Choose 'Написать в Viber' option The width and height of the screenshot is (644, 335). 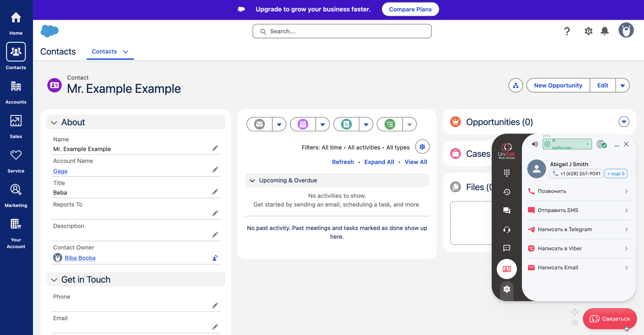[x=579, y=249]
